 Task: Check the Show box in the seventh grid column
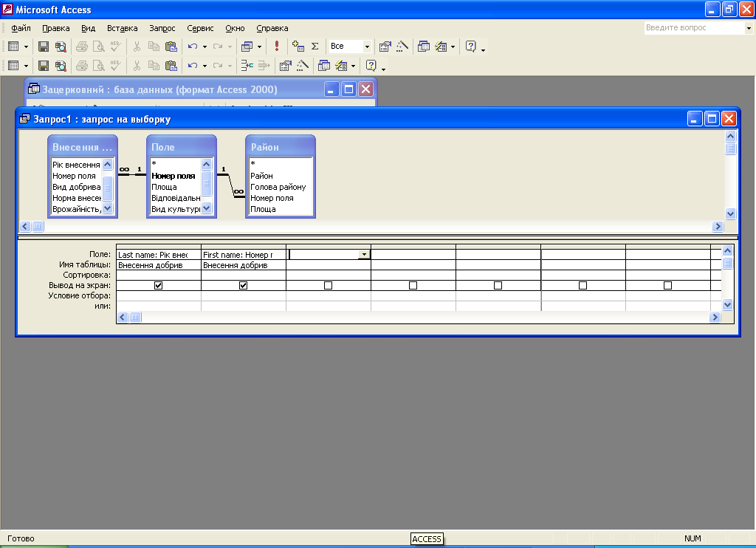(x=667, y=286)
